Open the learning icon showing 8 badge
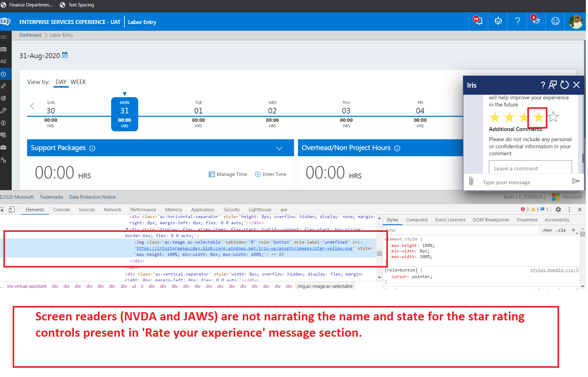588x377 pixels. (x=536, y=21)
